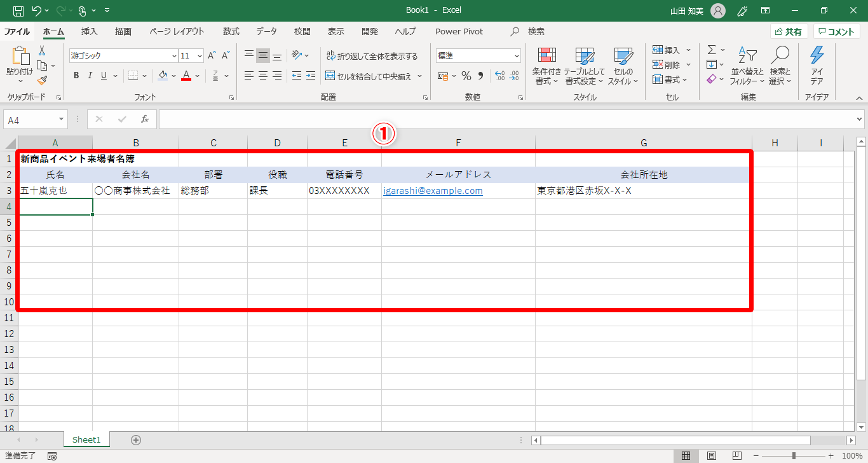
Task: Select the Sheet1 sheet tab
Action: click(x=86, y=439)
